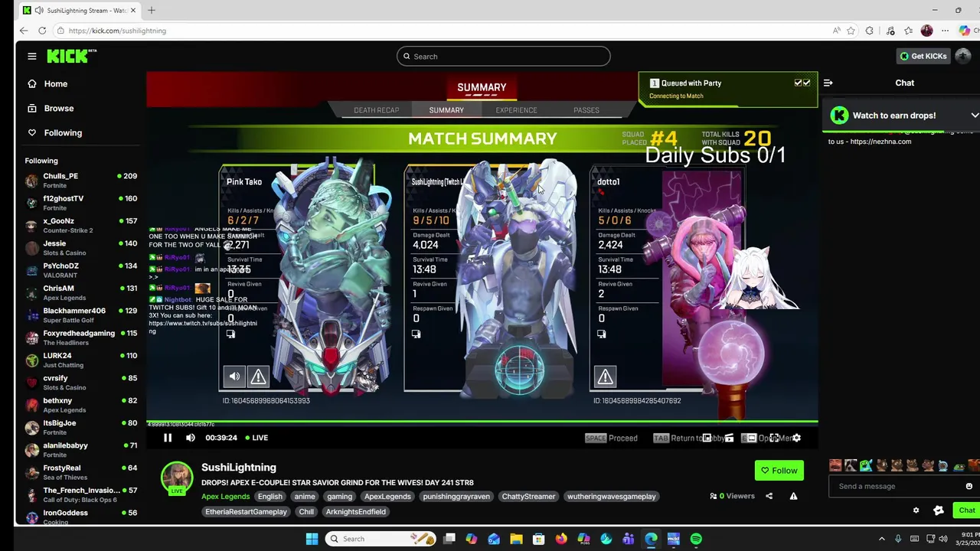Screen dimensions: 980x551
Task: Switch to Death Recap tab in game
Action: point(376,110)
